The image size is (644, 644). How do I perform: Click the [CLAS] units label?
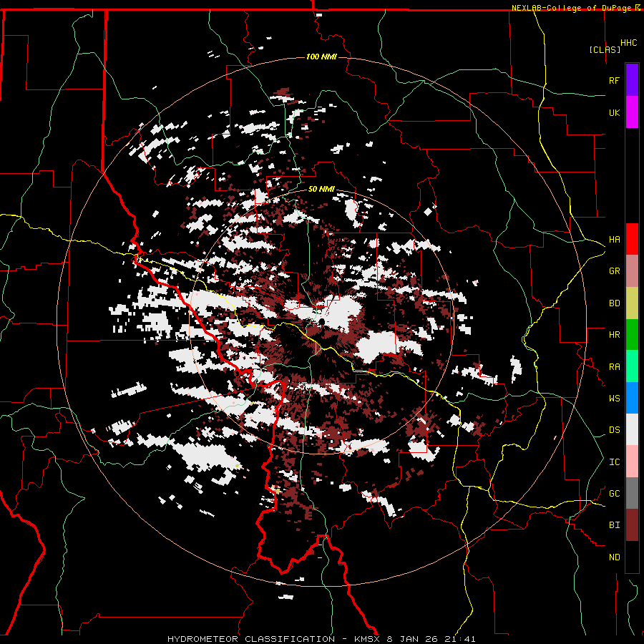pyautogui.click(x=605, y=50)
